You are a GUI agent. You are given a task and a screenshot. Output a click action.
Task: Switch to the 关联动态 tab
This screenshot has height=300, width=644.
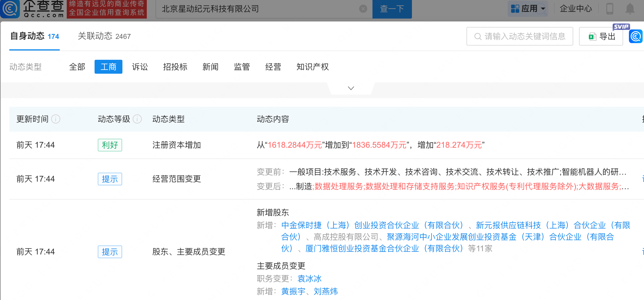coord(104,36)
